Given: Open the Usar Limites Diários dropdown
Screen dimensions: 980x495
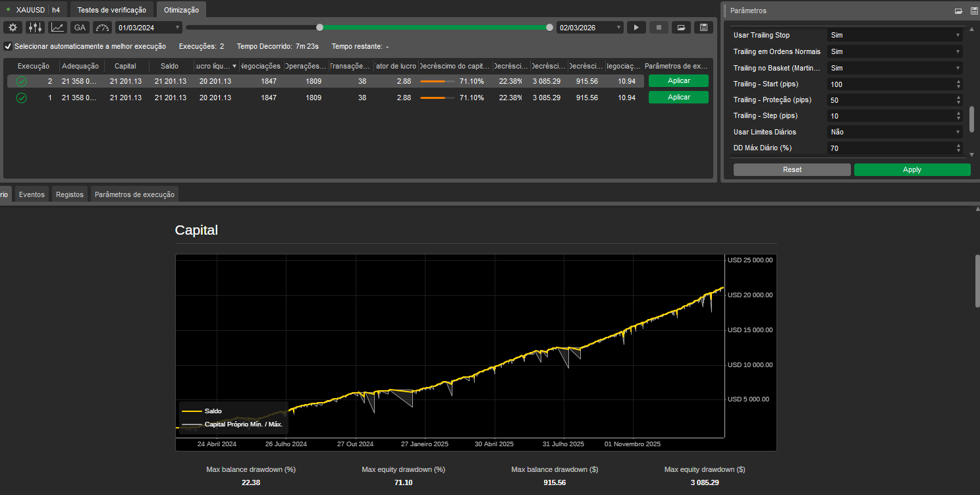Looking at the screenshot, I should tap(894, 132).
